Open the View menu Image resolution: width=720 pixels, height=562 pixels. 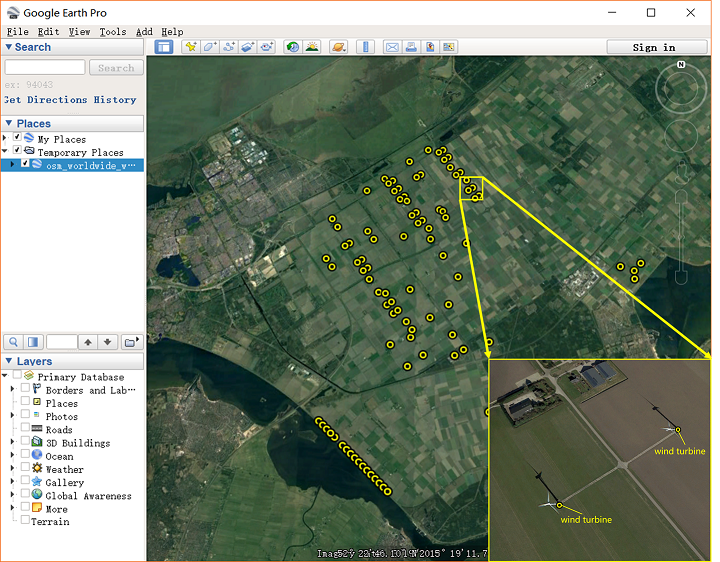[x=79, y=32]
